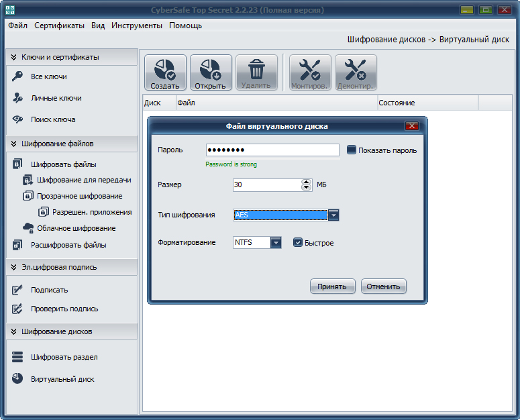Open the Инструменты menu
The width and height of the screenshot is (520, 420).
click(137, 25)
